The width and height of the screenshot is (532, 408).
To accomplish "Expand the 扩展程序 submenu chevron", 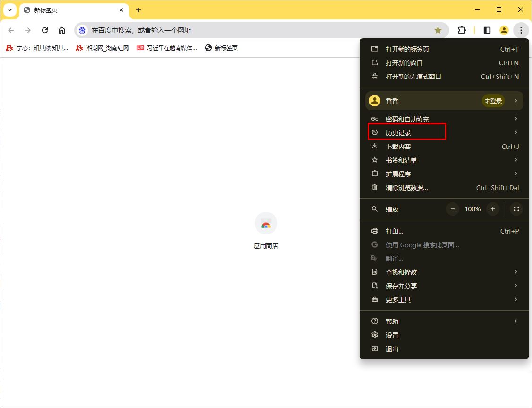I will 516,174.
